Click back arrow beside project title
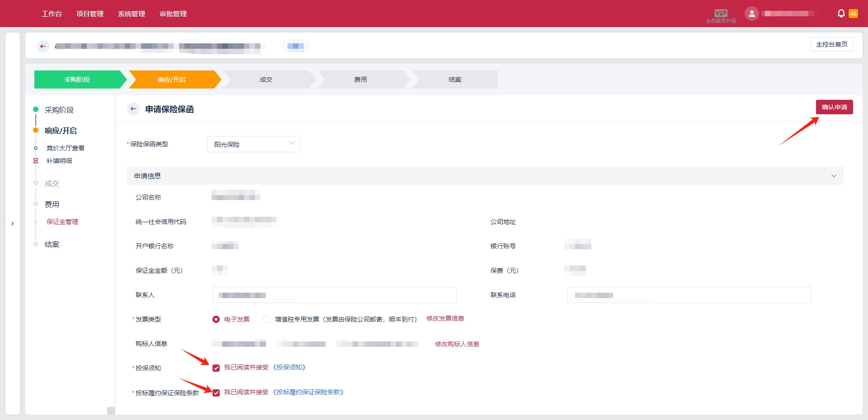 (43, 46)
